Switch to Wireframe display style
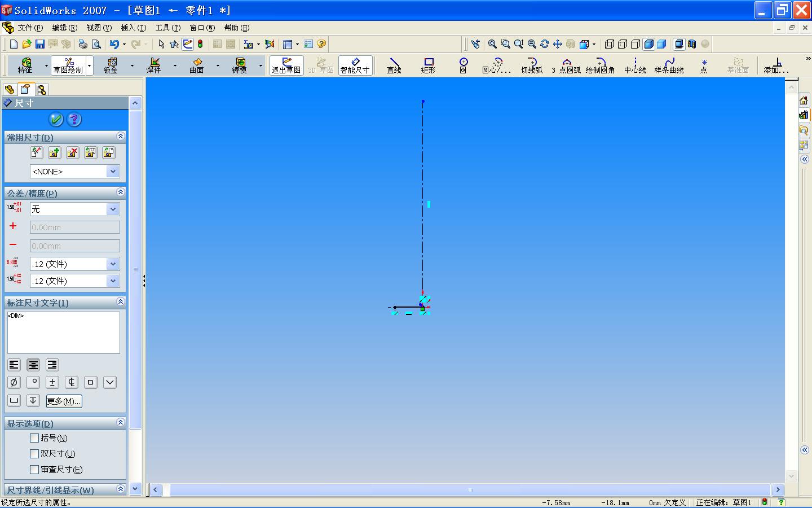This screenshot has height=508, width=812. pyautogui.click(x=610, y=44)
